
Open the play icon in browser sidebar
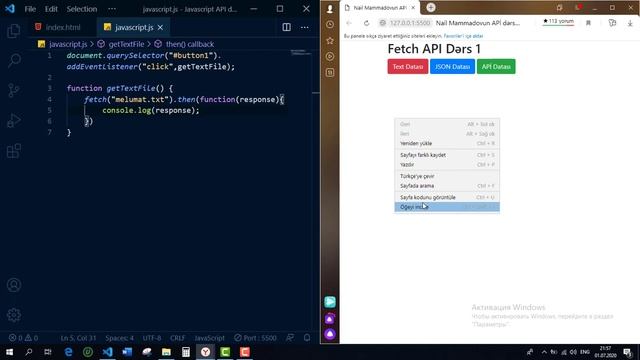[x=330, y=56]
